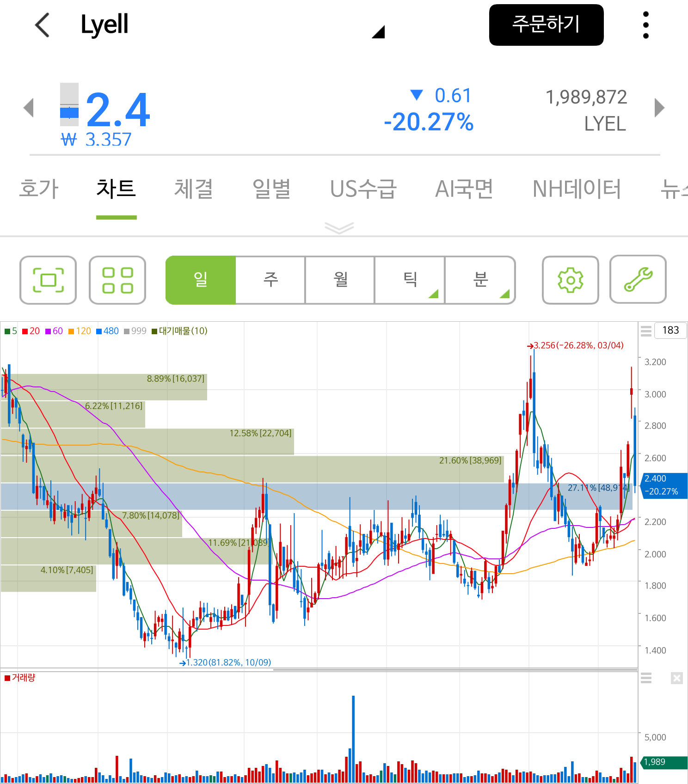This screenshot has width=688, height=784.
Task: Tap the current price 2.4
Action: 118,110
